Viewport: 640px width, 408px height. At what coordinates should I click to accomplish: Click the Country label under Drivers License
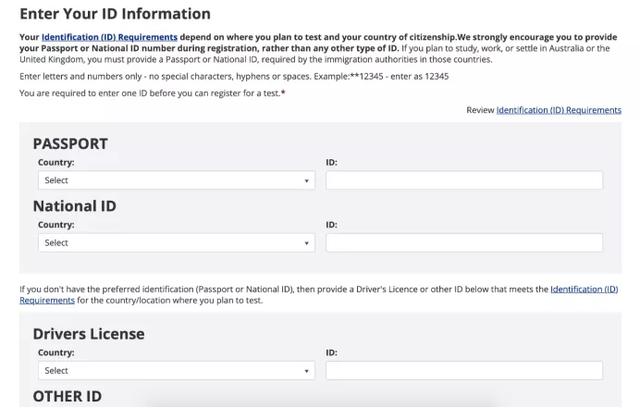(x=56, y=353)
